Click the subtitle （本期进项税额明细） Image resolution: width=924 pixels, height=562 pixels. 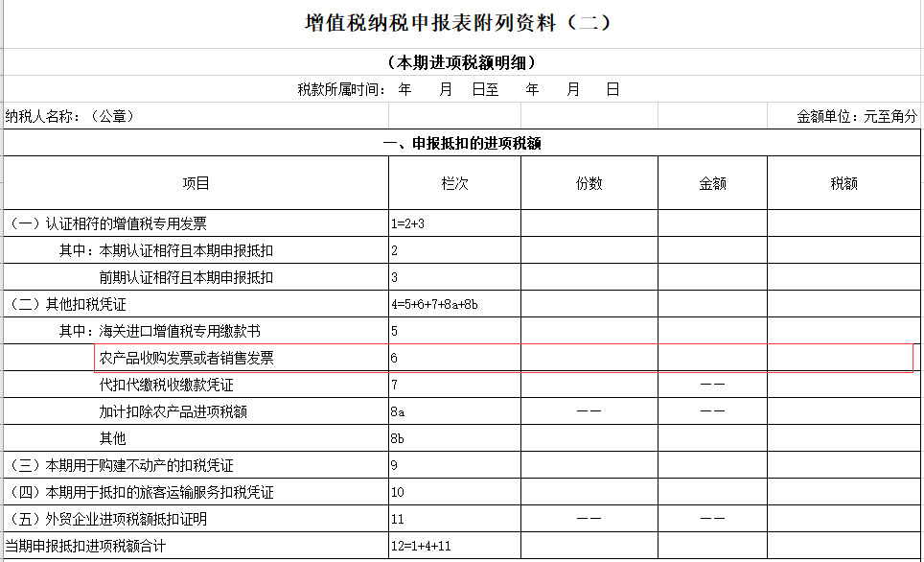point(461,62)
